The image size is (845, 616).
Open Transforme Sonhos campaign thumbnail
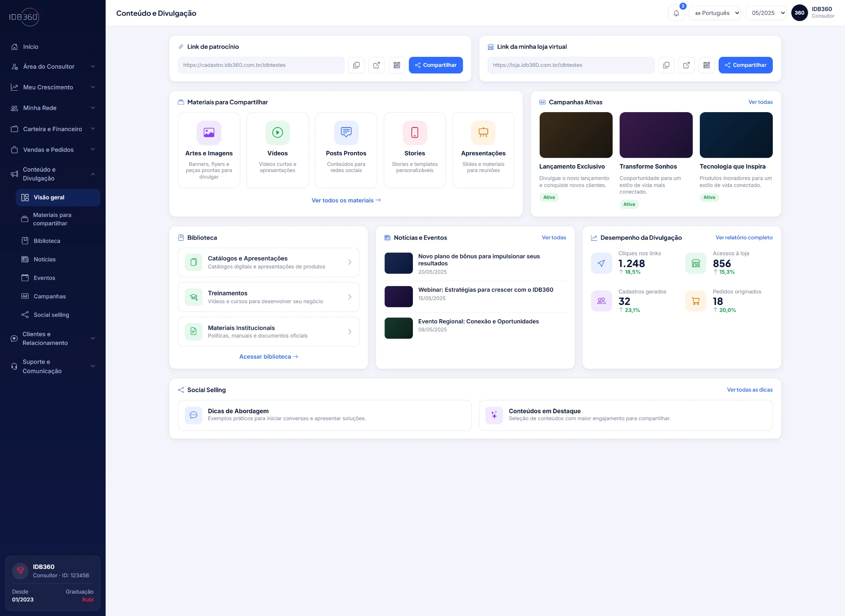(656, 135)
